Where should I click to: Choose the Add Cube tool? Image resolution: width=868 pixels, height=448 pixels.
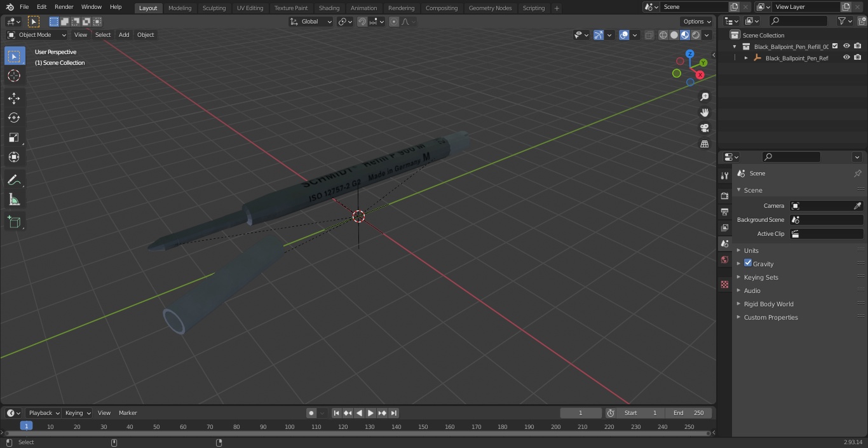coord(14,222)
